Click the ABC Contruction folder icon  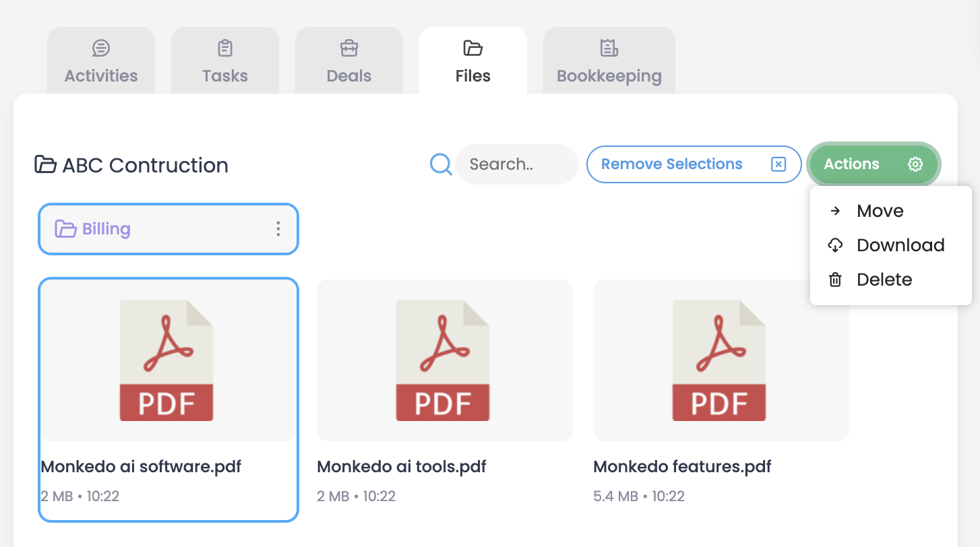[x=45, y=164]
